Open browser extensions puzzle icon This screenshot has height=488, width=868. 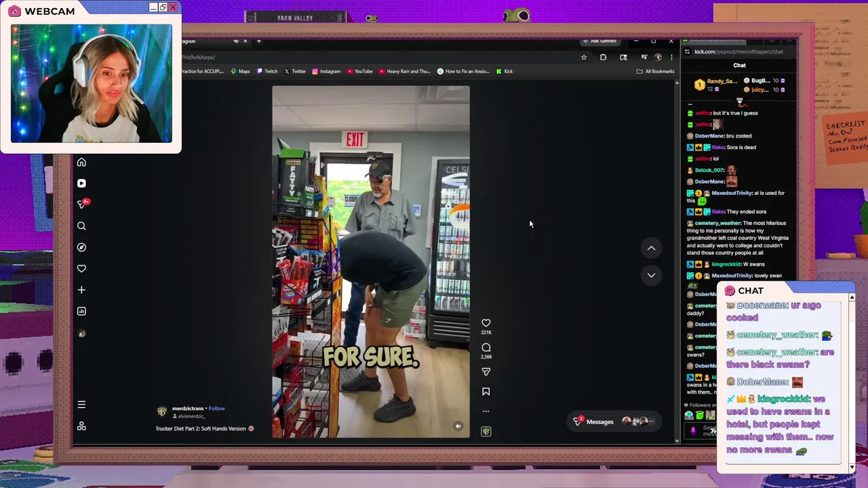tap(603, 58)
